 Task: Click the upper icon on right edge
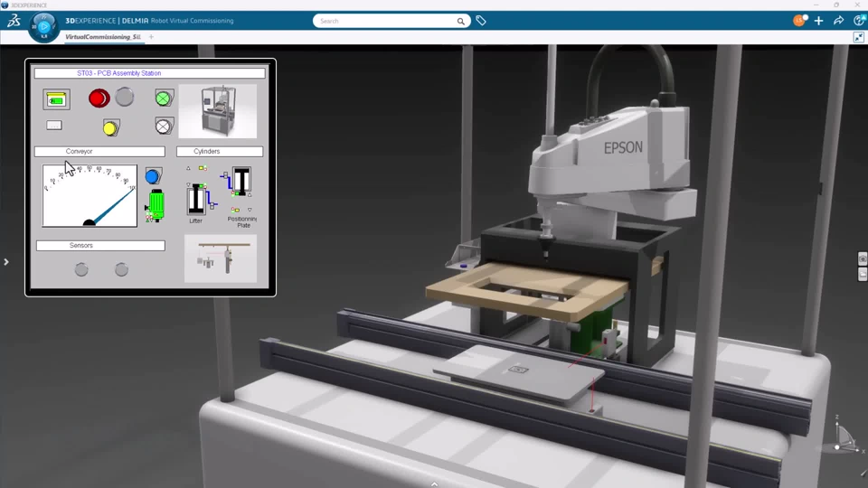pos(863,259)
